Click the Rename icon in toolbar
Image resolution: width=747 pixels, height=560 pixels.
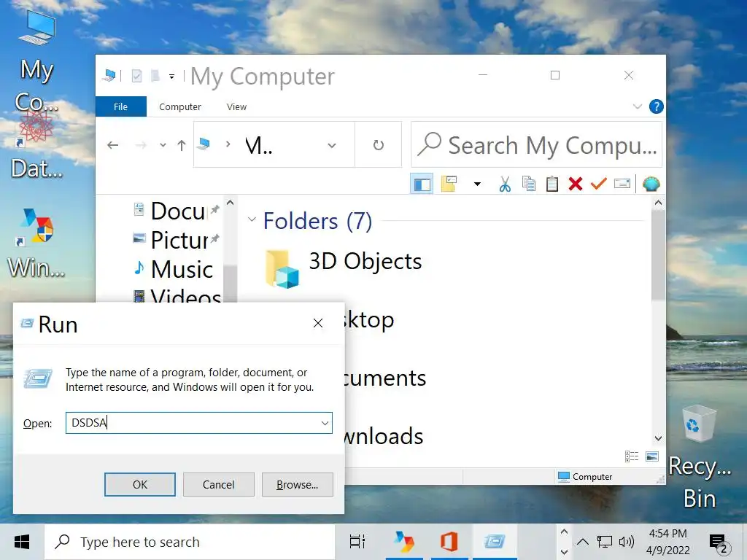pyautogui.click(x=622, y=184)
